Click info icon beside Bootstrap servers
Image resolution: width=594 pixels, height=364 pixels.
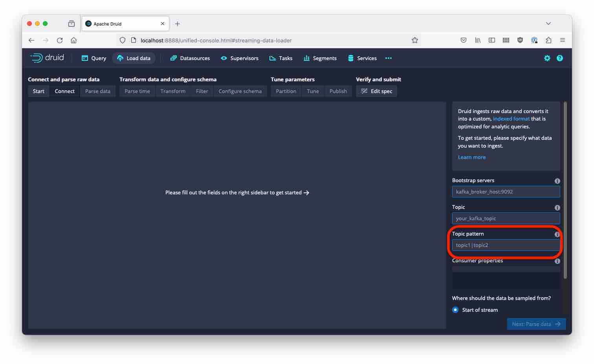click(x=557, y=181)
